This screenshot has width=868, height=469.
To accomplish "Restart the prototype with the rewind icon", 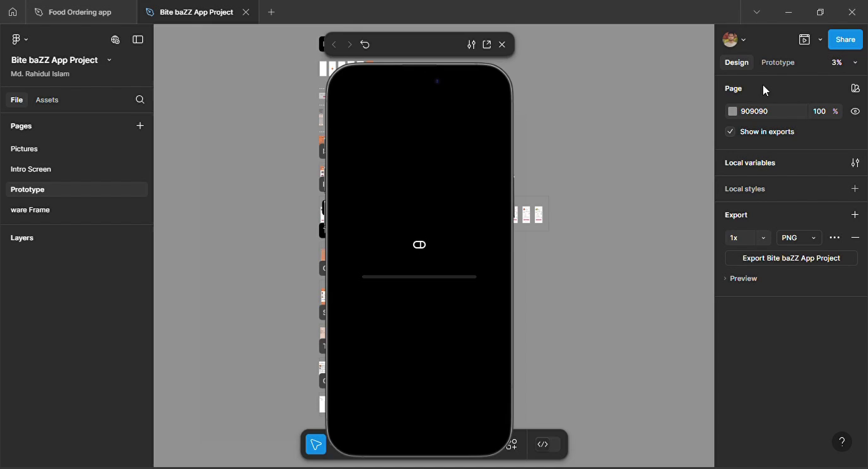I will [x=365, y=44].
